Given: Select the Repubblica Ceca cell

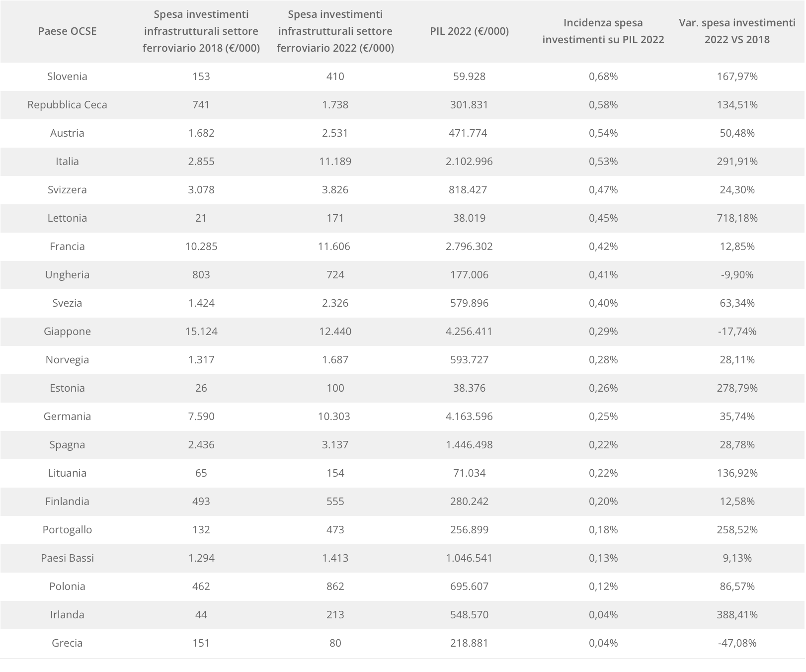Looking at the screenshot, I should (x=67, y=105).
